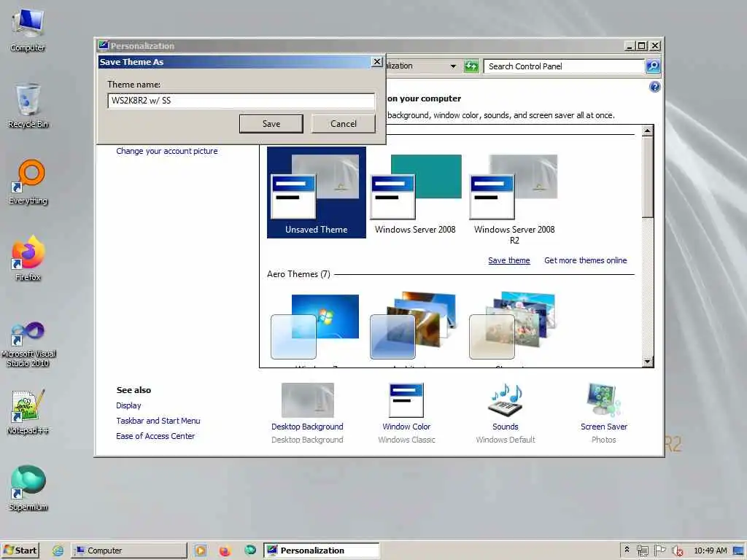The width and height of the screenshot is (747, 560).
Task: Open the Action Center flag tray icon
Action: point(659,551)
